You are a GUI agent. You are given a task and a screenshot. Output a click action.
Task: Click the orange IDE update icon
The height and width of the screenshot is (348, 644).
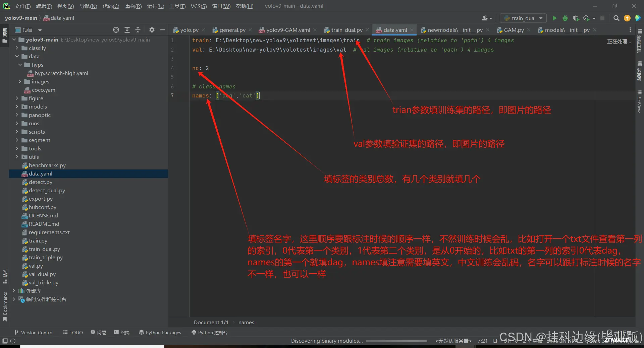pyautogui.click(x=627, y=18)
